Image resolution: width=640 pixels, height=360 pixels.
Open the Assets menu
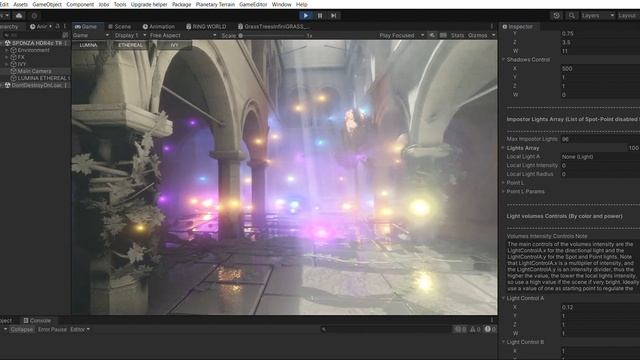pos(20,4)
